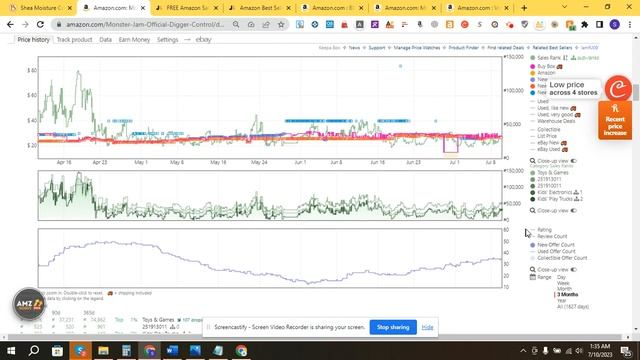
Task: Bookmark this page star icon
Action: point(281,24)
